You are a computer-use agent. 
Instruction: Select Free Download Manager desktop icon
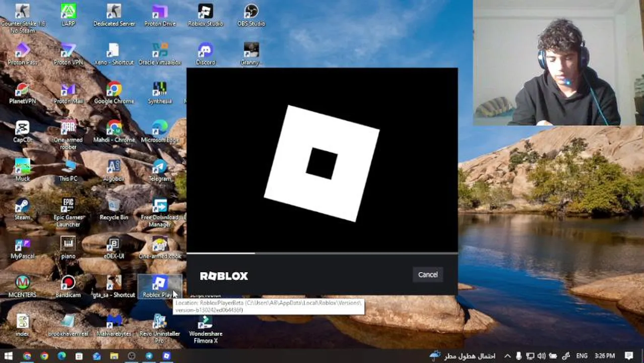pyautogui.click(x=160, y=212)
